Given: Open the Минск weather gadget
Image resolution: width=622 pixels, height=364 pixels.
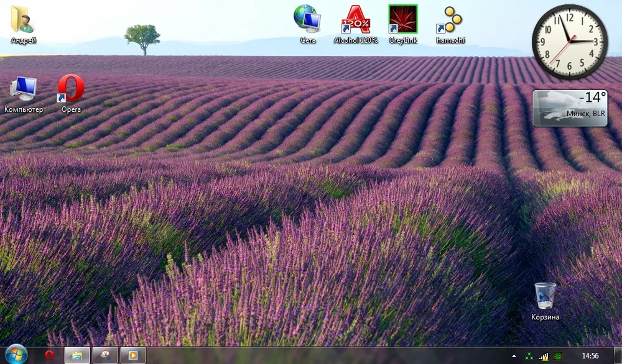Looking at the screenshot, I should point(569,107).
